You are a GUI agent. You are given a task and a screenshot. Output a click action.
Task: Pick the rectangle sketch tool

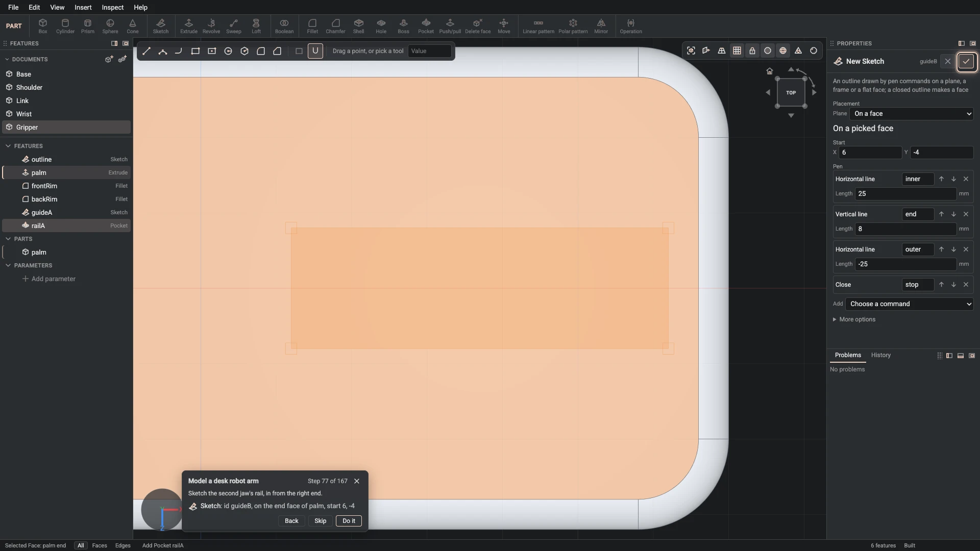click(x=195, y=51)
